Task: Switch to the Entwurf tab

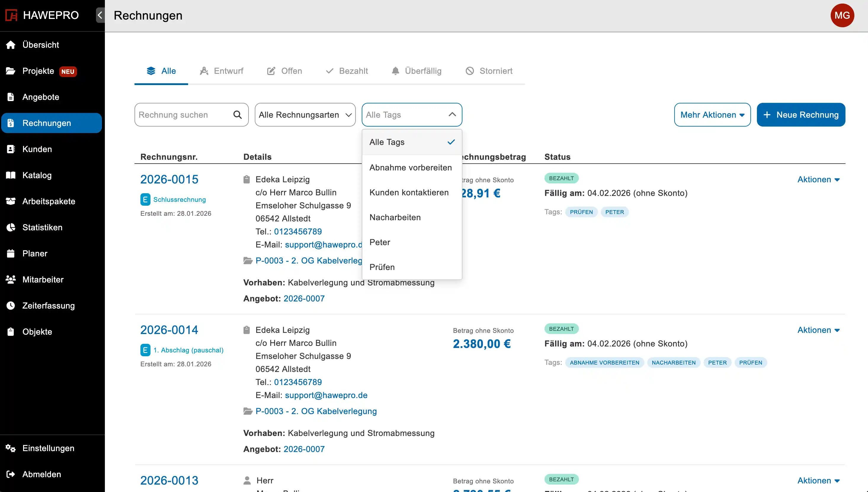Action: point(222,71)
